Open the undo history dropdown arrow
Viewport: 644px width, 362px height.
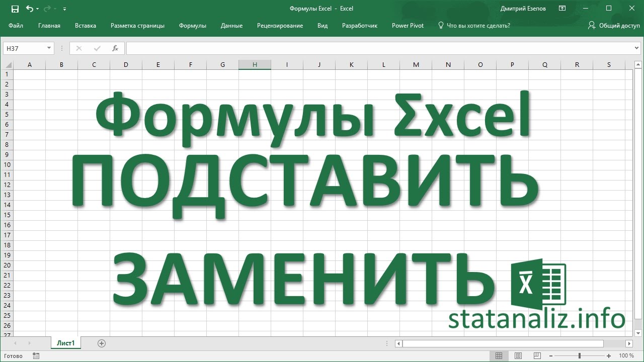[x=38, y=9]
